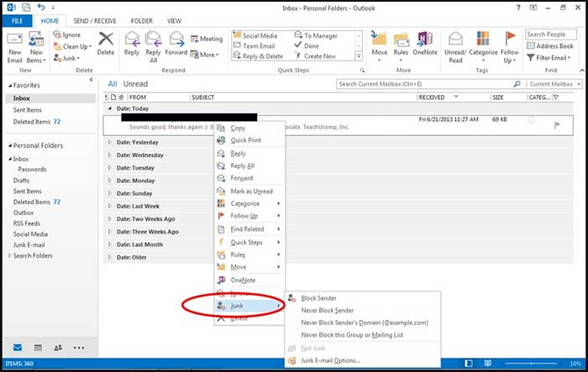
Task: Switch to reading view in status bar
Action: pos(487,364)
